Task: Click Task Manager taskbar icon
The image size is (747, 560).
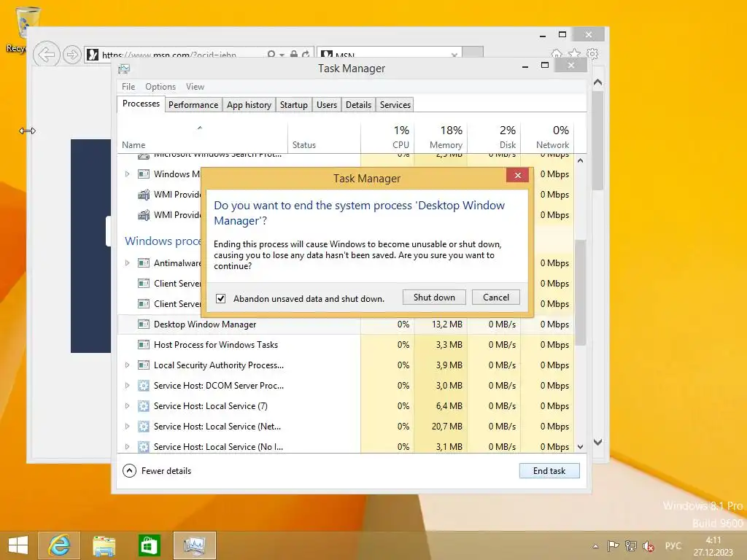Action: click(x=194, y=545)
